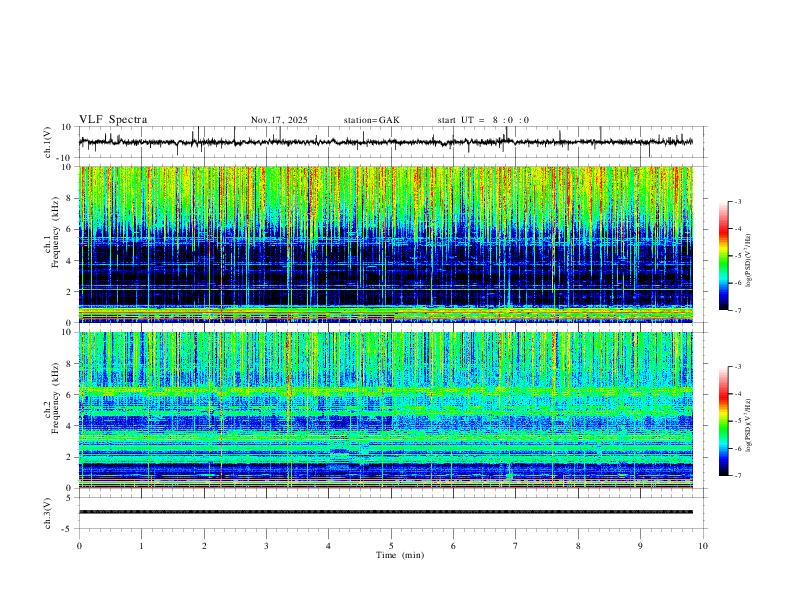The width and height of the screenshot is (792, 612).
Task: Click the "-5" tick on the ch.3(V) axis
Action: click(x=68, y=529)
